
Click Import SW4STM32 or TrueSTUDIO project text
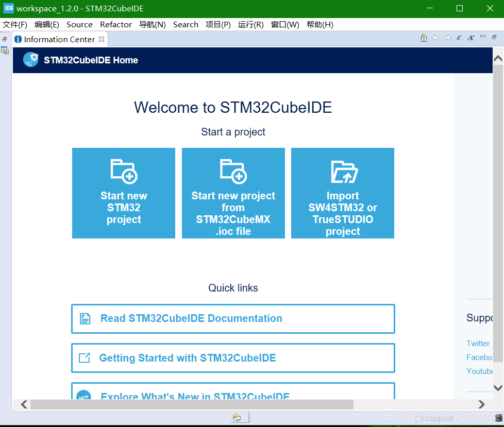pyautogui.click(x=343, y=213)
